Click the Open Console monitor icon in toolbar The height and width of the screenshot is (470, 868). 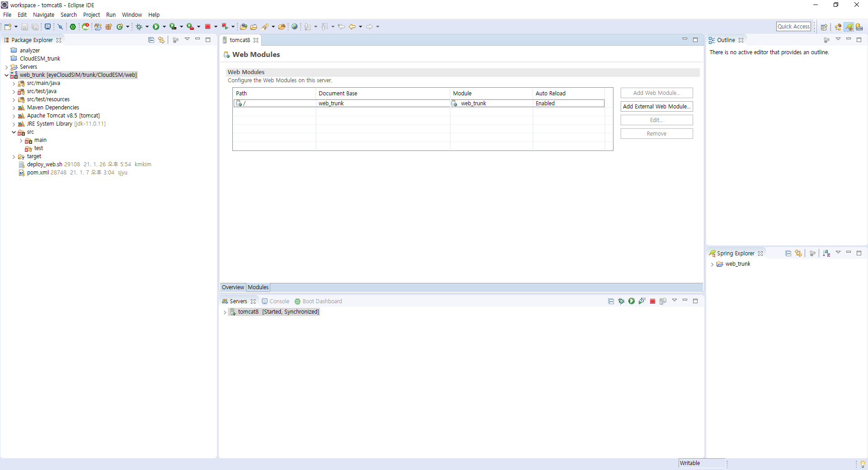47,27
